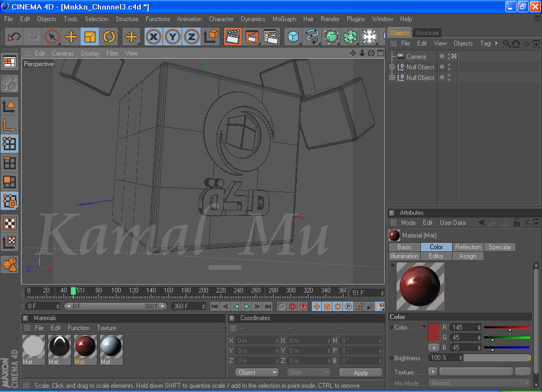Open Assign material tab
Screen dimensions: 542x392
467,256
